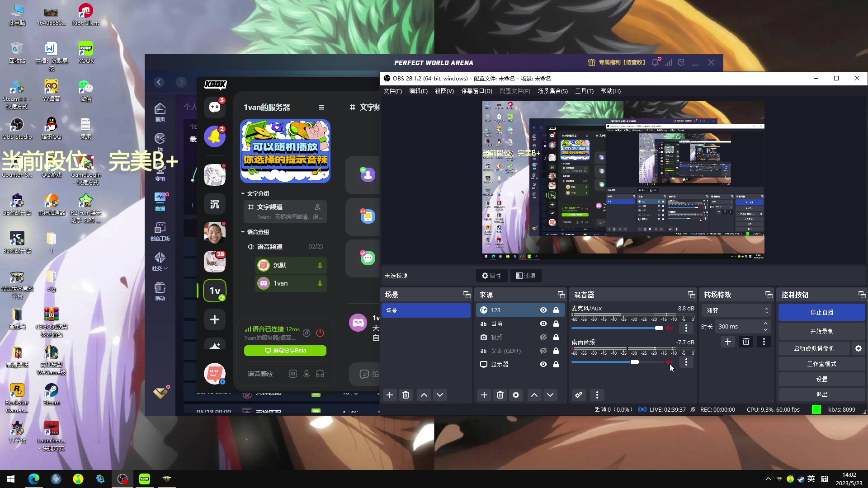Toggle lock on source 123
868x488 pixels.
tap(556, 310)
